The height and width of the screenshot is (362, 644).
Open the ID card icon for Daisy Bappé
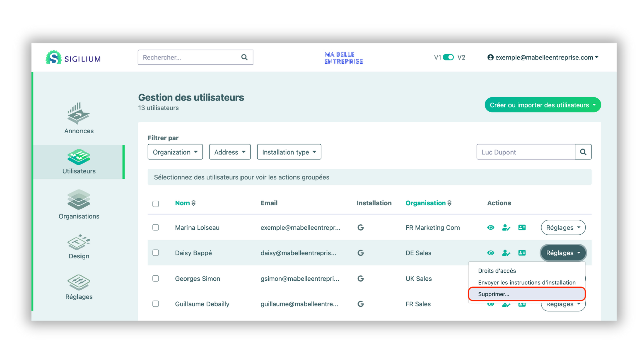(522, 253)
